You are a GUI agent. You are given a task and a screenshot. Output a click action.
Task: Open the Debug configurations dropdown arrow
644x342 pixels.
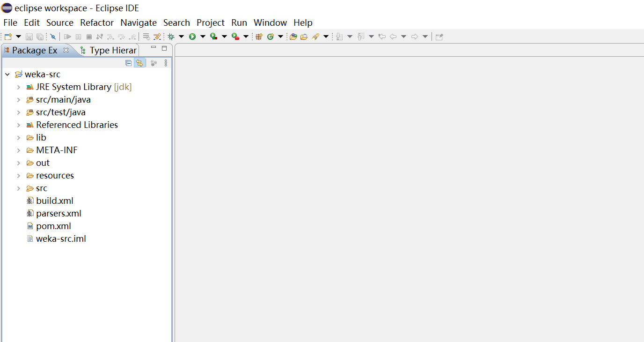tap(181, 37)
